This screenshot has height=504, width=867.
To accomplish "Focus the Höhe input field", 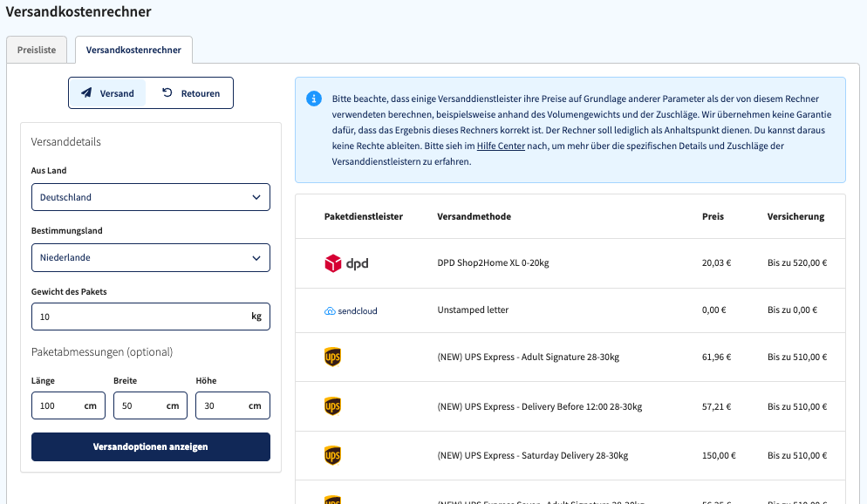I will pos(233,405).
